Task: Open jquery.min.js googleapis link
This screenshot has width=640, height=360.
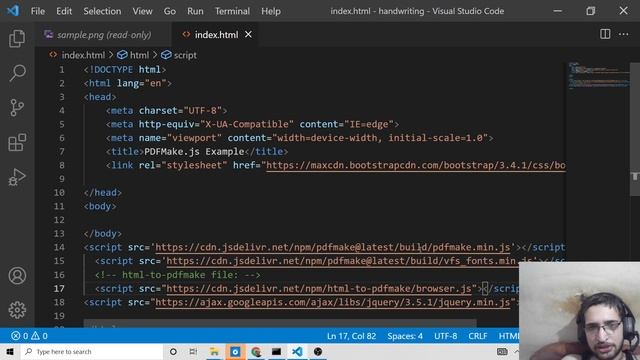Action: [x=333, y=302]
